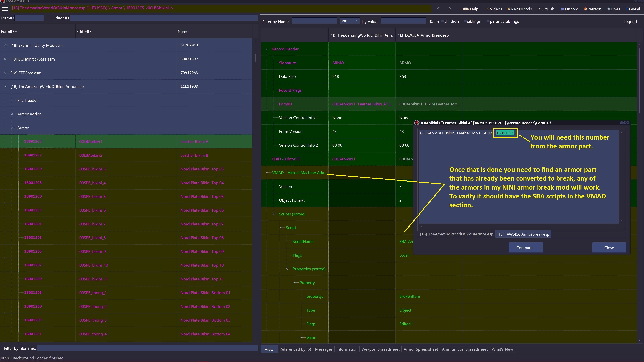This screenshot has height=362, width=644.
Task: Switch to the Armor Spreadsheet tab
Action: pyautogui.click(x=420, y=349)
